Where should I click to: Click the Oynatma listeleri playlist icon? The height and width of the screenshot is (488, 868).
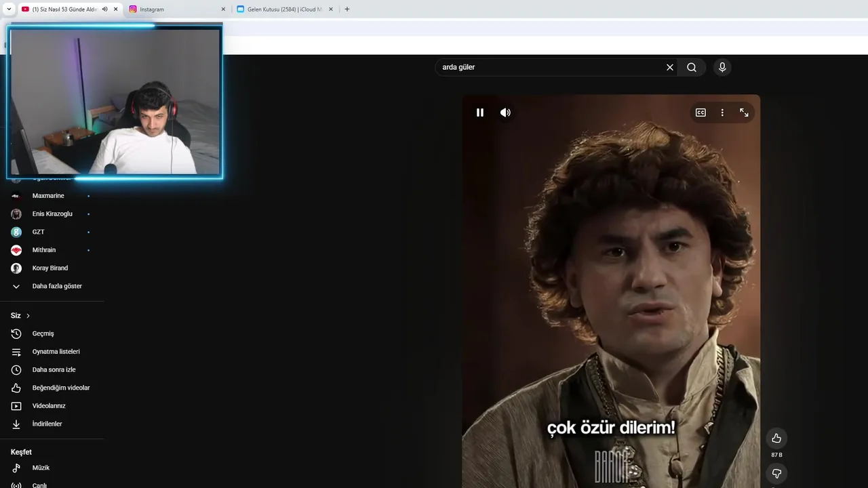click(x=16, y=352)
